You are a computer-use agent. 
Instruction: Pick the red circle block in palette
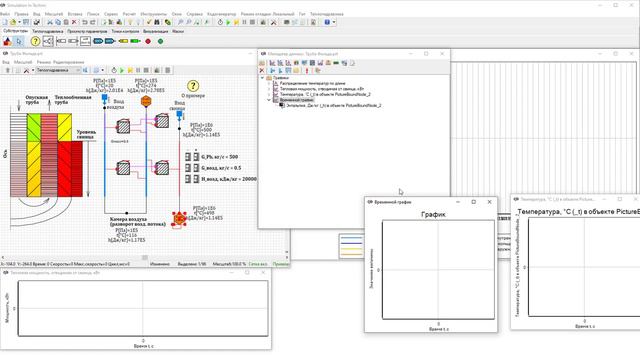148,41
